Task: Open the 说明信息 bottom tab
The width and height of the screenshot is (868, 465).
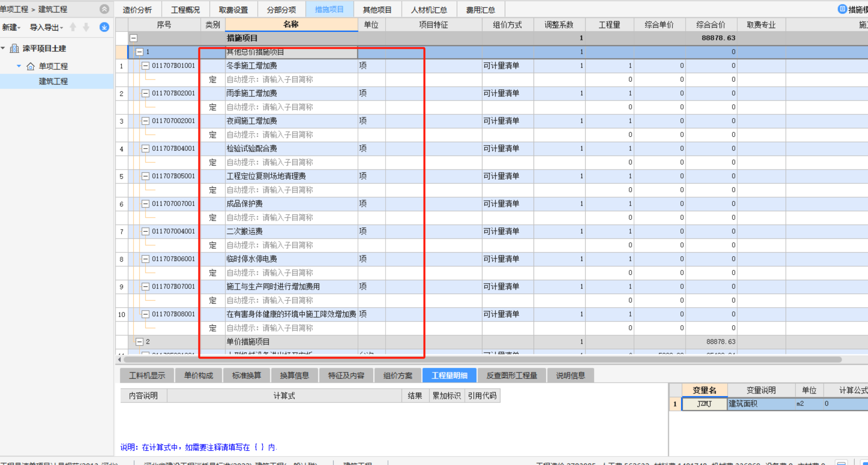Action: coord(570,375)
